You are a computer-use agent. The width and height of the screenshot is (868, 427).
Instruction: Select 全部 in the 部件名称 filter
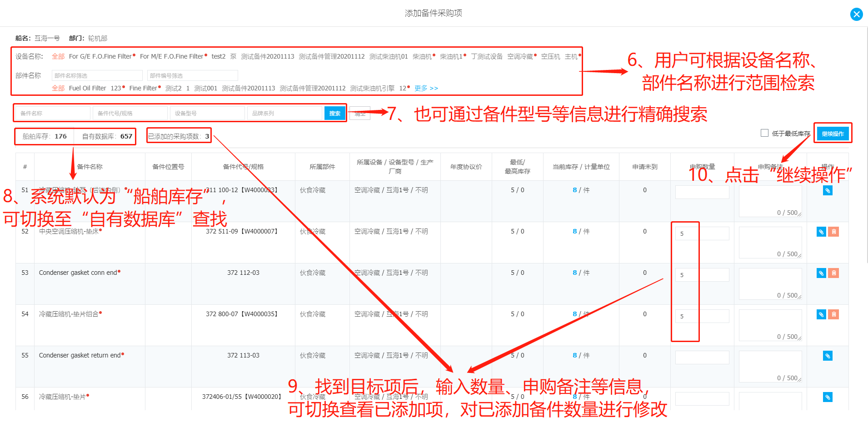point(58,88)
